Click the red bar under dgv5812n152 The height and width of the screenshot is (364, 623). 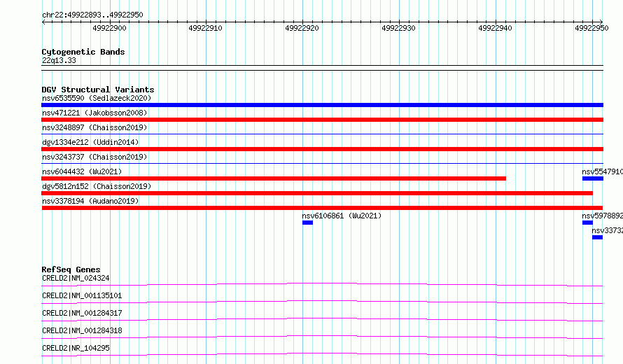317,193
